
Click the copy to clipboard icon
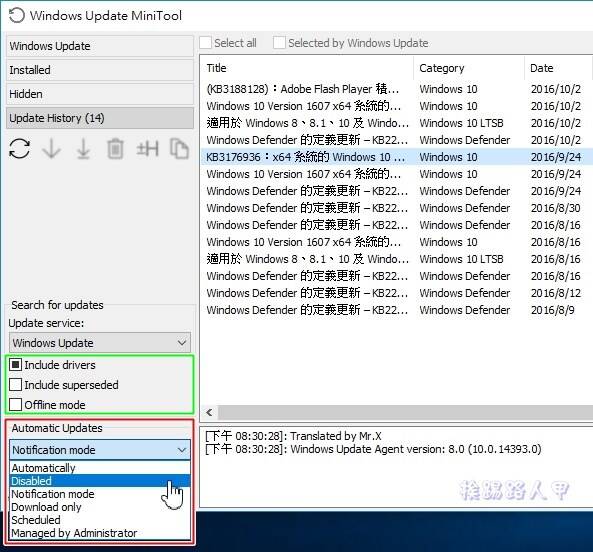[x=179, y=149]
